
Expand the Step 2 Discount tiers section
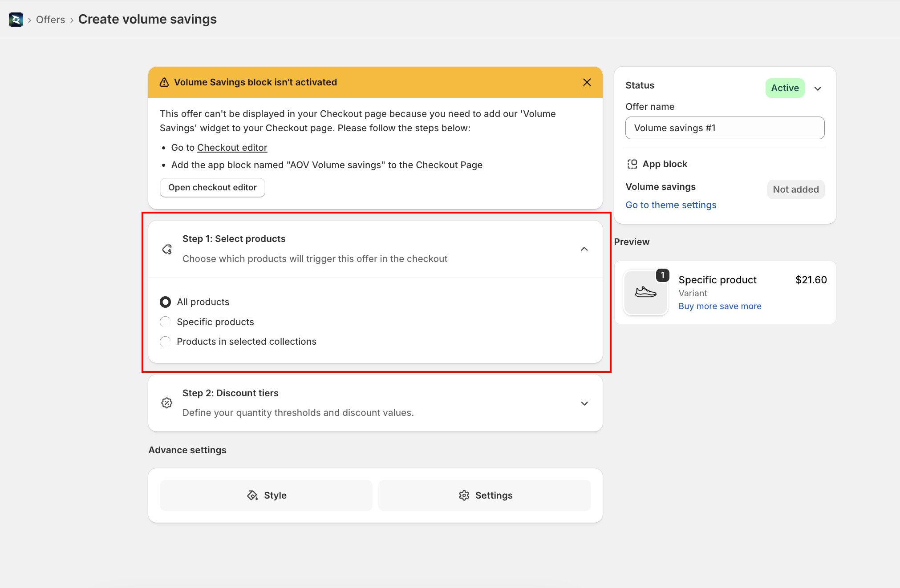pyautogui.click(x=584, y=403)
